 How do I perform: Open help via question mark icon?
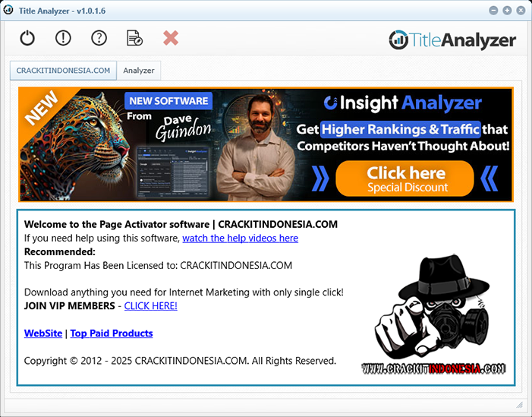pos(99,38)
